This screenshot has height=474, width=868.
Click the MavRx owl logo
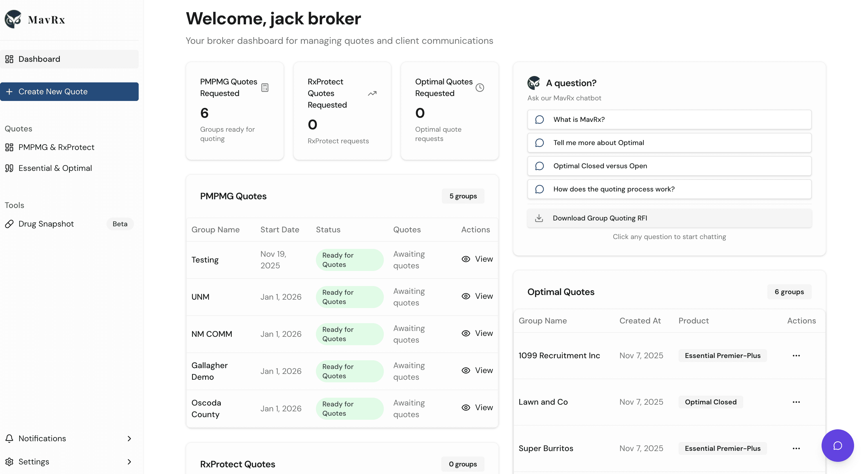pyautogui.click(x=13, y=19)
